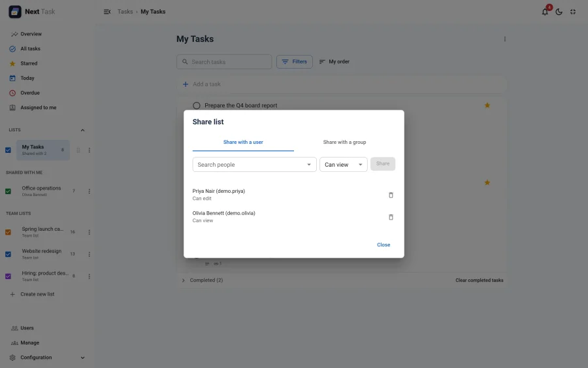This screenshot has height=368, width=588.
Task: Remove Olivia Bennett's share with trash icon
Action: [391, 217]
